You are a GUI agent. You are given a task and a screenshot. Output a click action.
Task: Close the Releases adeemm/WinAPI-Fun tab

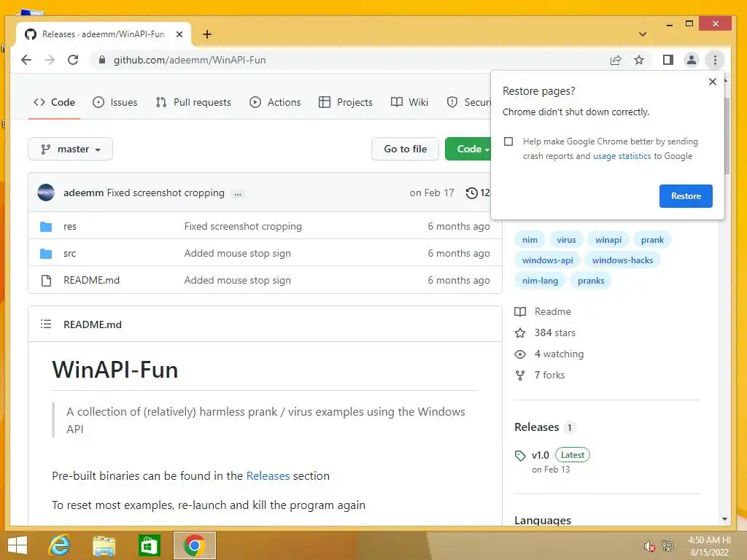179,34
